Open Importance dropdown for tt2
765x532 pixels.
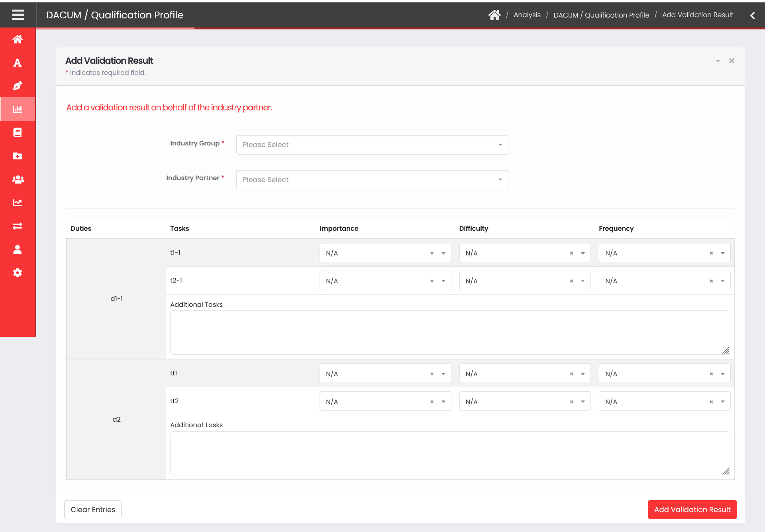click(x=385, y=401)
